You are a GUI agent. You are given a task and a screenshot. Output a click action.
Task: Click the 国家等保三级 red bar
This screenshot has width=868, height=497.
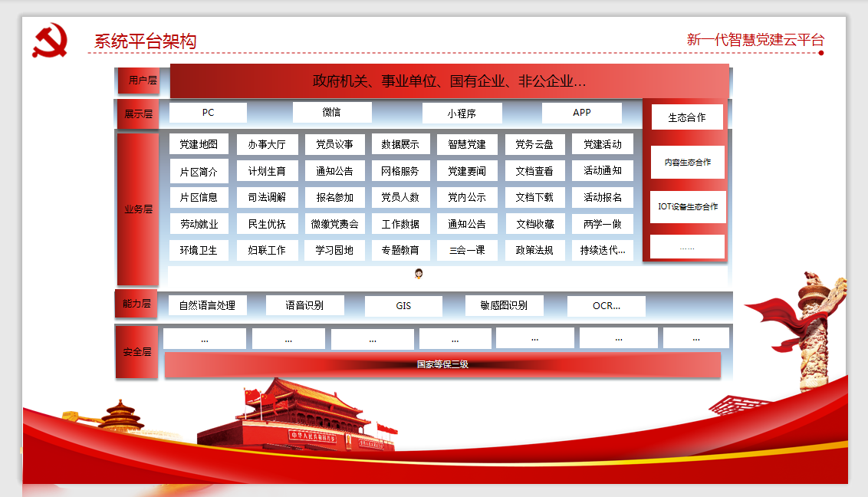[x=442, y=364]
